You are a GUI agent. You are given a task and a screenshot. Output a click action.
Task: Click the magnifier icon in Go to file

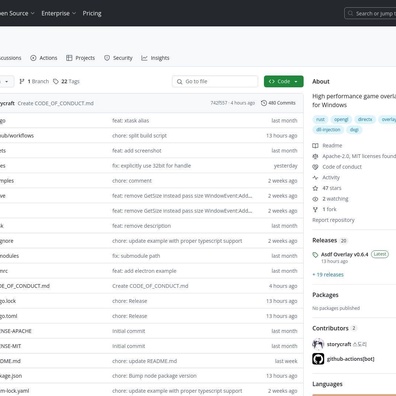tap(179, 81)
